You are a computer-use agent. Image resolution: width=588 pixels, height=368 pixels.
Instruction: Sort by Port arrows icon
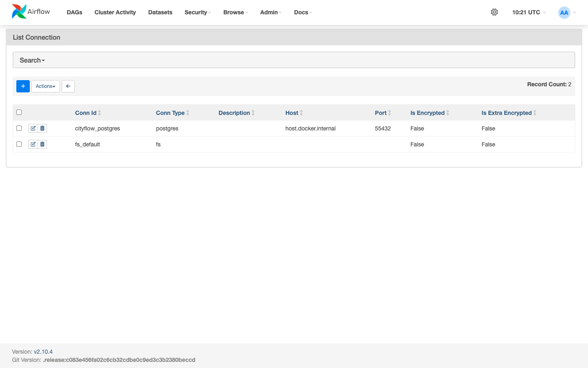[x=390, y=113]
